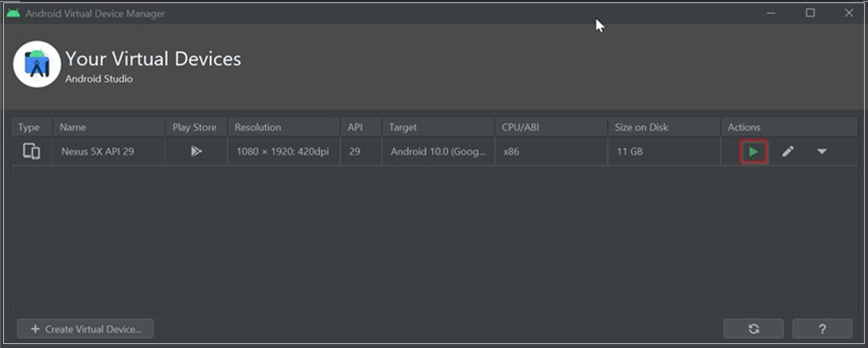Viewport: 868px width, 348px height.
Task: Click the Android Studio logo
Action: point(37,65)
